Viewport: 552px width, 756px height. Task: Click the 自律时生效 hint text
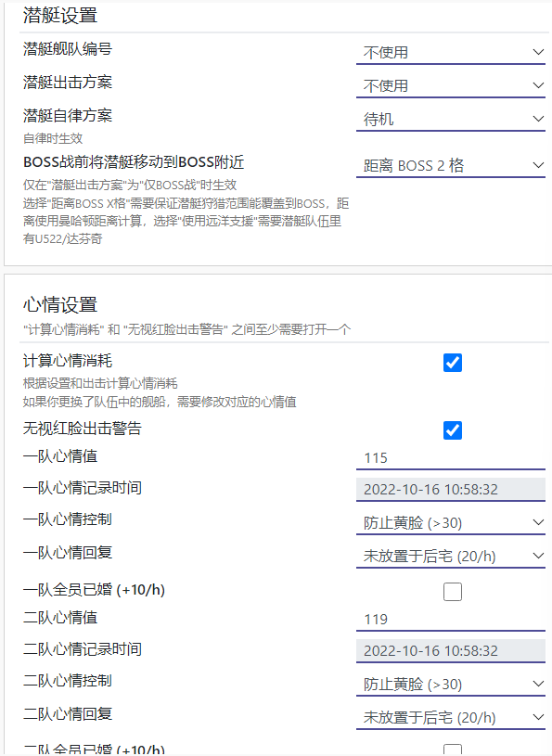(x=53, y=138)
